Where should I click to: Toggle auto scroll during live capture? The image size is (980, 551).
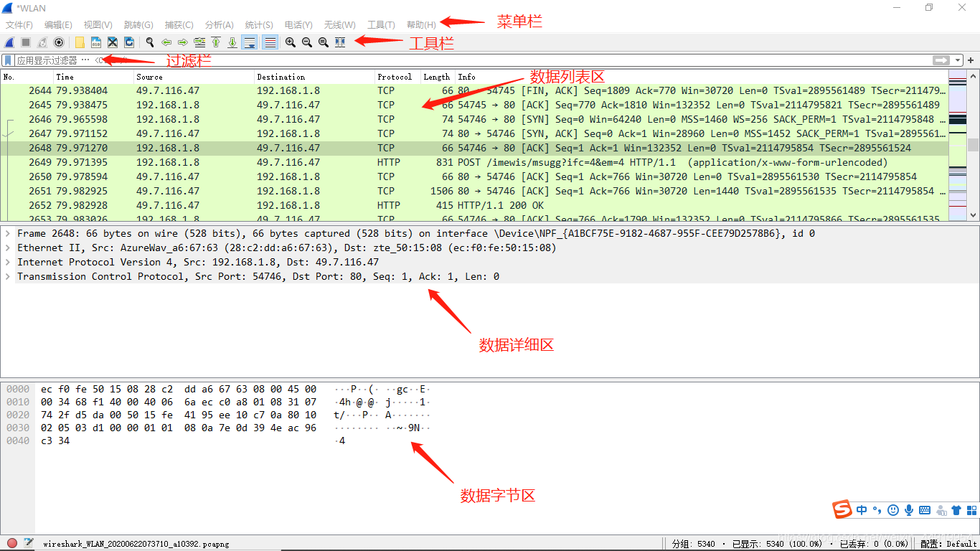[250, 42]
